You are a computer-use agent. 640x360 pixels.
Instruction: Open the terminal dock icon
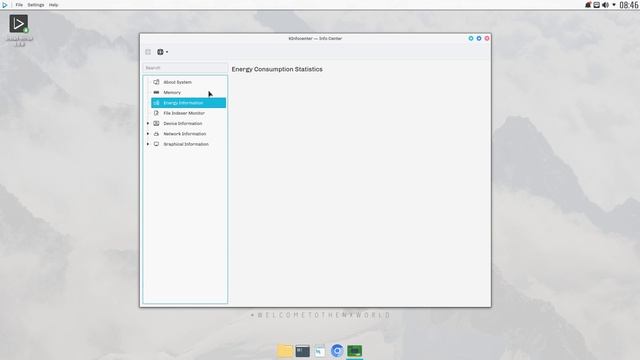coord(302,351)
